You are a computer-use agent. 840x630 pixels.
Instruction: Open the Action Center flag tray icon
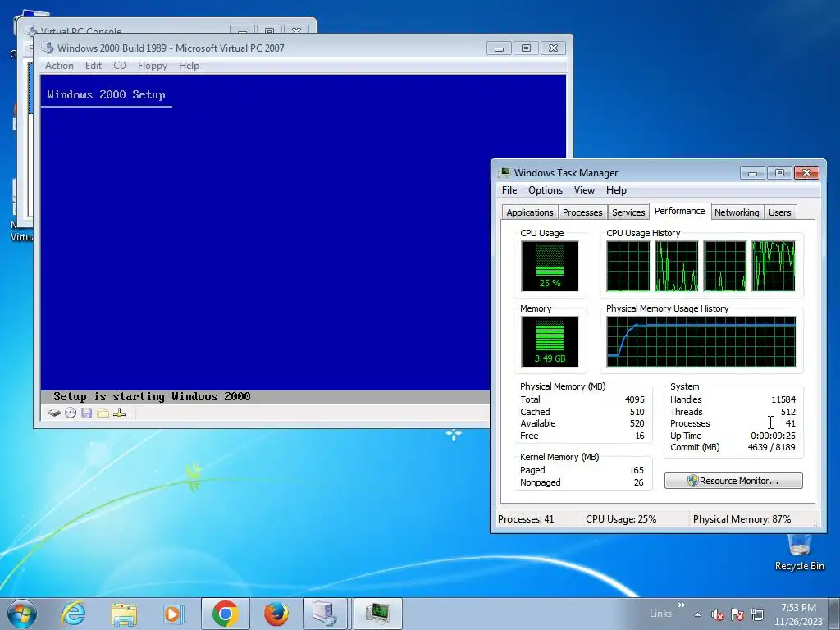(x=737, y=614)
